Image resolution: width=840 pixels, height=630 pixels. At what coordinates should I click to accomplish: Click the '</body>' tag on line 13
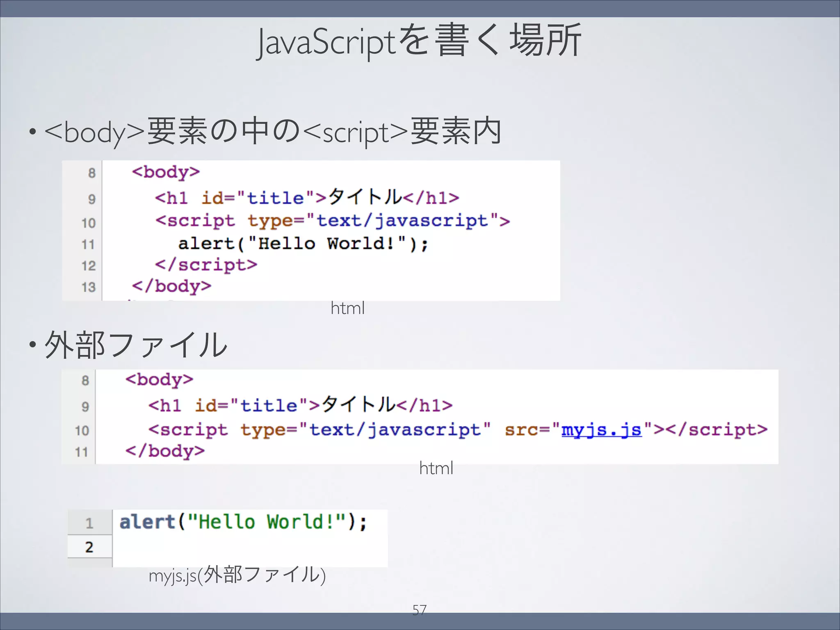[171, 286]
